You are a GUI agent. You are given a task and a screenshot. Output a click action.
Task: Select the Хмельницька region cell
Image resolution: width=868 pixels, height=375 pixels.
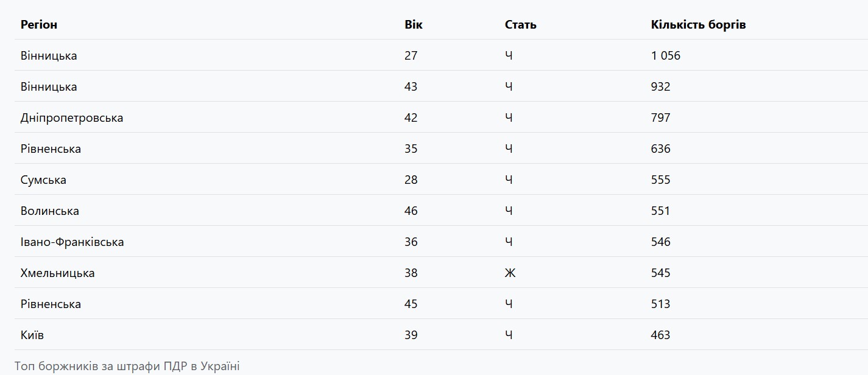click(x=57, y=273)
